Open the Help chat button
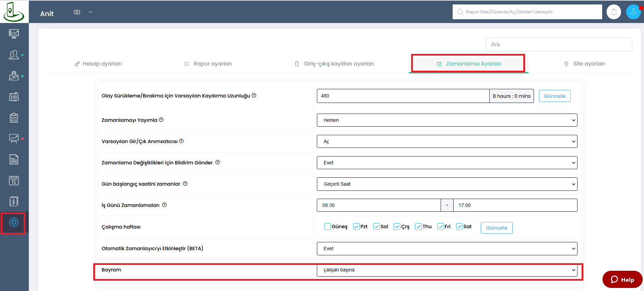 [x=622, y=280]
